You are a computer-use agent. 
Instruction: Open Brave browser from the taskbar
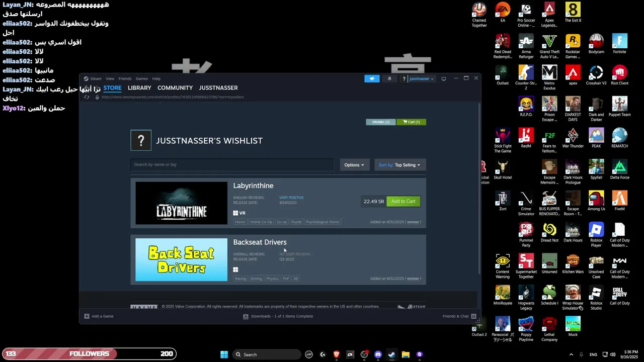pos(337,354)
